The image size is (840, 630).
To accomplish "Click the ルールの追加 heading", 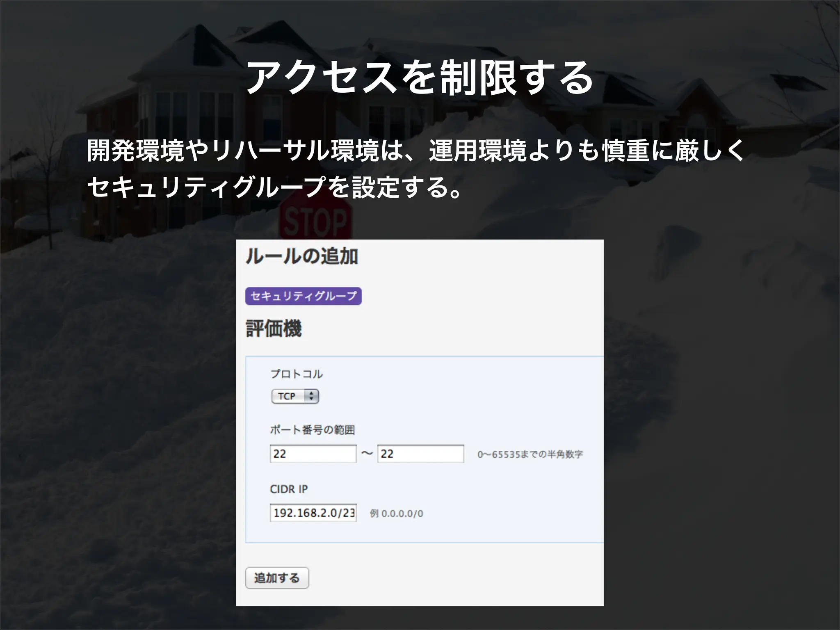I will pyautogui.click(x=301, y=256).
